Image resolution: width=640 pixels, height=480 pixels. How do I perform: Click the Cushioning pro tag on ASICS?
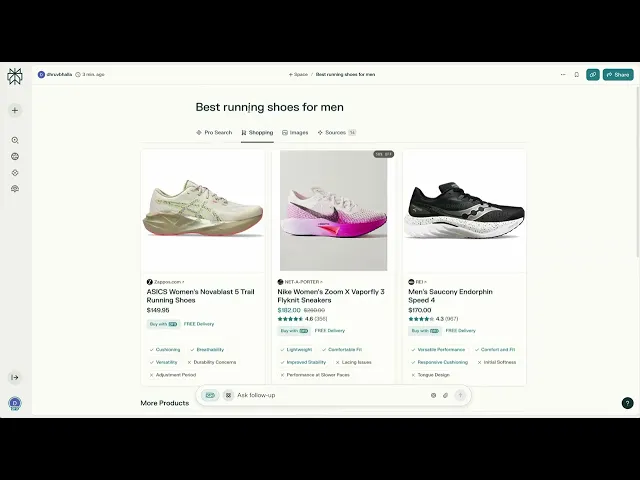pyautogui.click(x=165, y=350)
